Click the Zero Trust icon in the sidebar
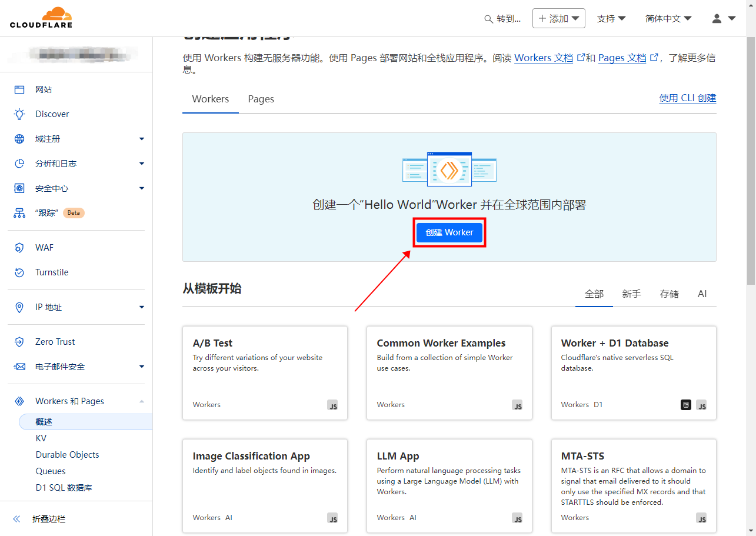 point(19,342)
